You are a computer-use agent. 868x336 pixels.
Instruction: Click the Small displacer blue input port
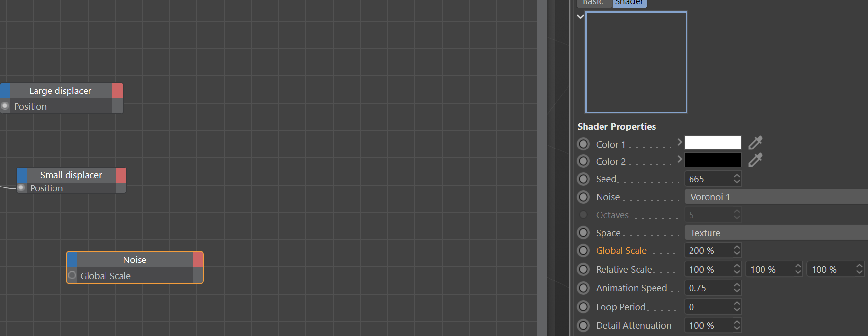(22, 175)
